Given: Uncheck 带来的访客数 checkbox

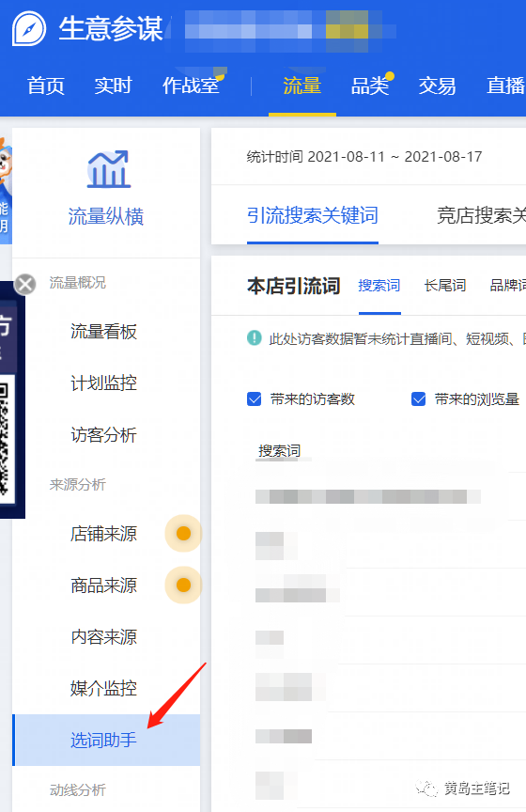Looking at the screenshot, I should (255, 399).
